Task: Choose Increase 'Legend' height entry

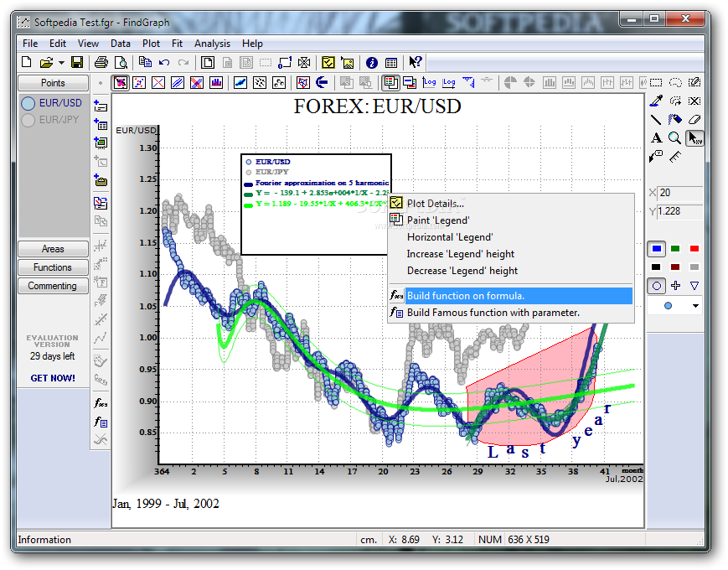Action: click(x=511, y=254)
